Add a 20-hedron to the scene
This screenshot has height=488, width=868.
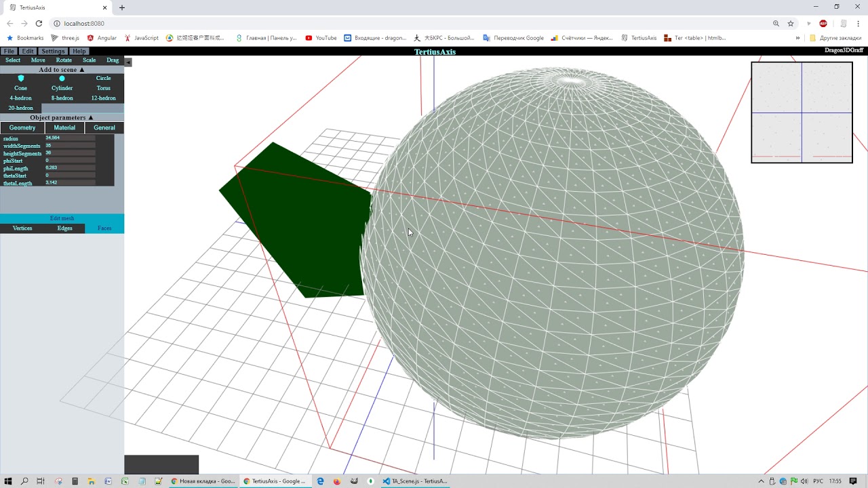(21, 108)
